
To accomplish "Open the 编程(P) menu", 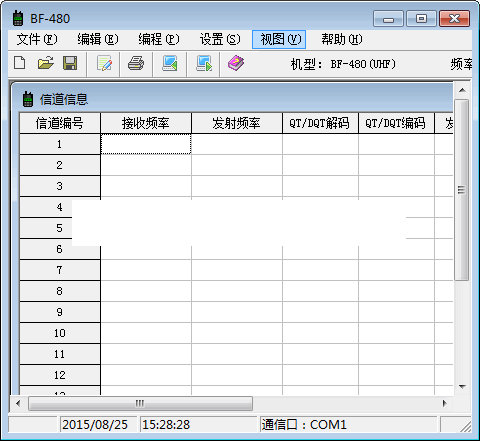I will [x=159, y=39].
